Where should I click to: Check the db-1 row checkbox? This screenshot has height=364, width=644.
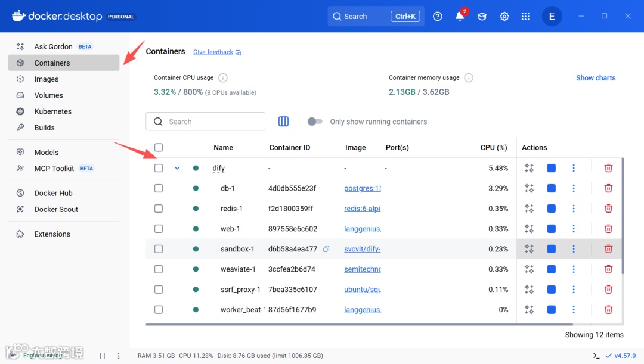[x=159, y=188]
